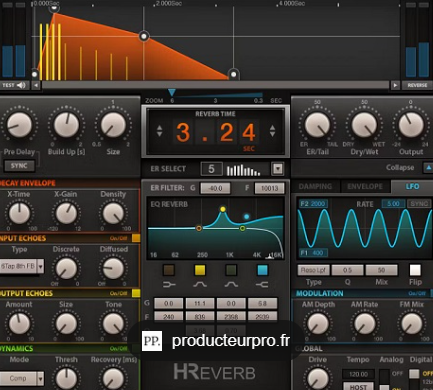Click the ER pattern bars display
Screen dimensions: 433x390
pyautogui.click(x=243, y=170)
